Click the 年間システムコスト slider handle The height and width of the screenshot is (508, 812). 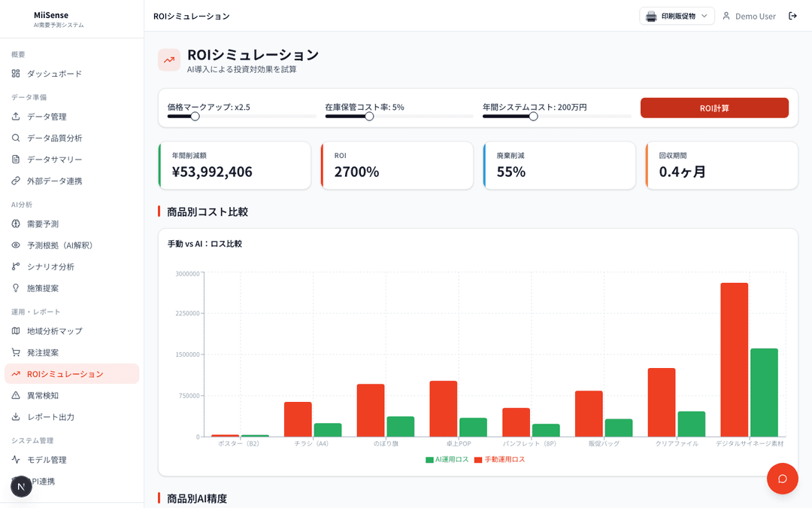pos(533,116)
